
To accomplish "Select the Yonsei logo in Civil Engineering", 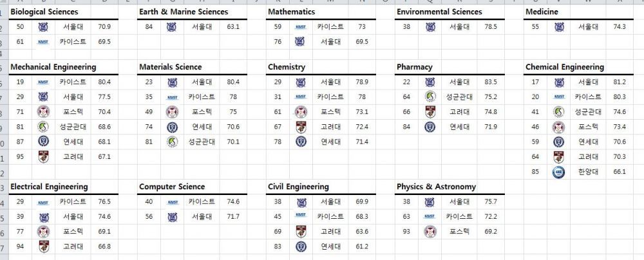I will [x=301, y=246].
